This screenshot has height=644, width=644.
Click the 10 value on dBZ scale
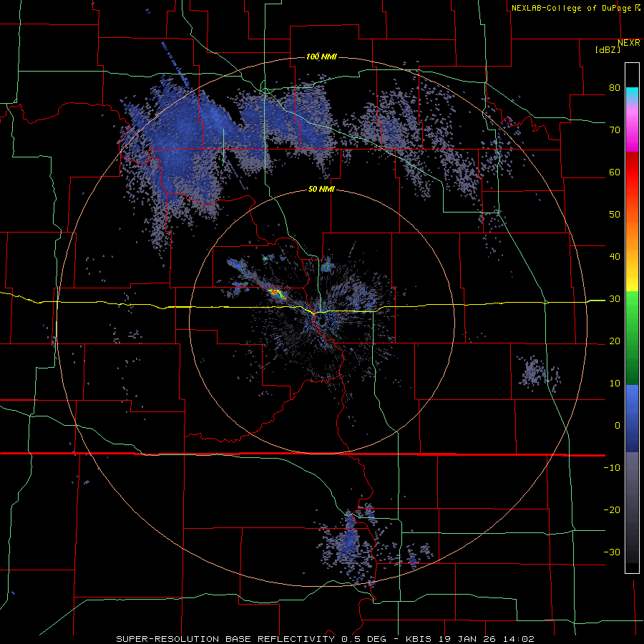(x=615, y=384)
